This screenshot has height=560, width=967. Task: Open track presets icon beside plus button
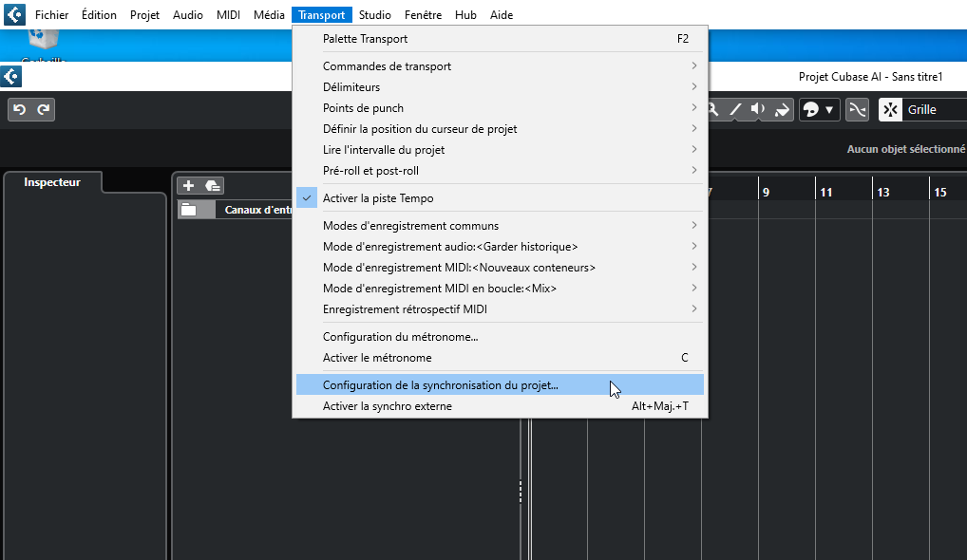(x=212, y=185)
